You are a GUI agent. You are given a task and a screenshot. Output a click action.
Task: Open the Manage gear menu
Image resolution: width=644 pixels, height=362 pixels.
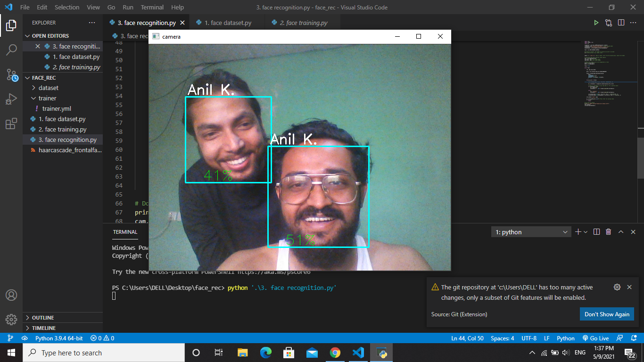click(x=11, y=319)
